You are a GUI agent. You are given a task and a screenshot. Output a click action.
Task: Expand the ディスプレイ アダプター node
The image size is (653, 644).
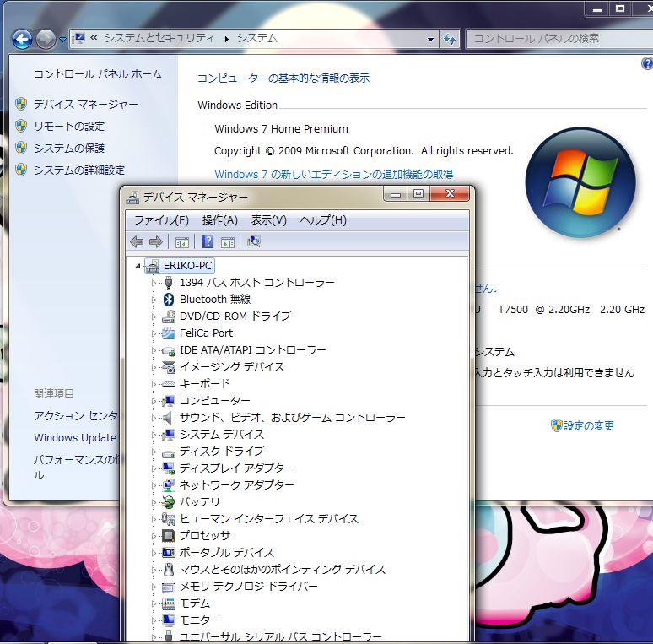154,468
